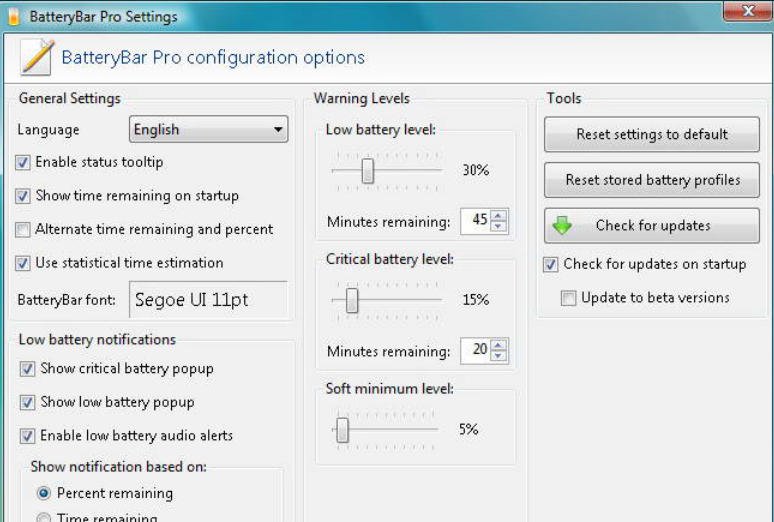The height and width of the screenshot is (522, 774).
Task: Click the green arrow update icon
Action: click(563, 226)
